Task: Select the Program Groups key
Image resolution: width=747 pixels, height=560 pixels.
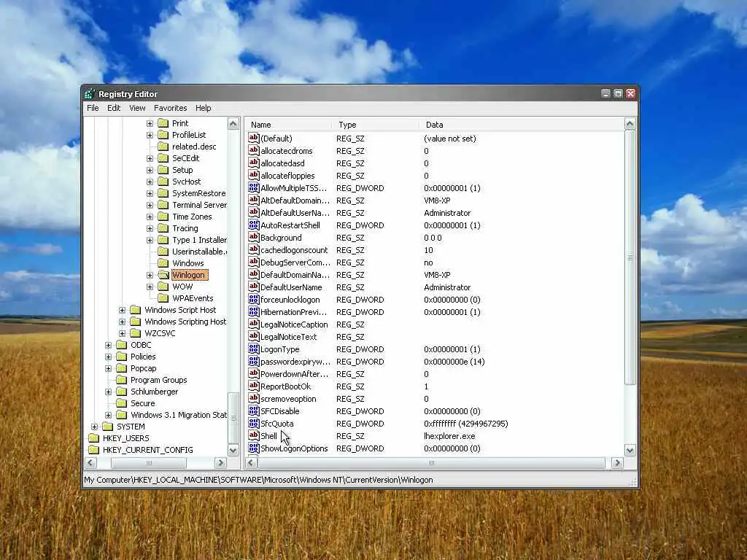Action: pos(158,380)
